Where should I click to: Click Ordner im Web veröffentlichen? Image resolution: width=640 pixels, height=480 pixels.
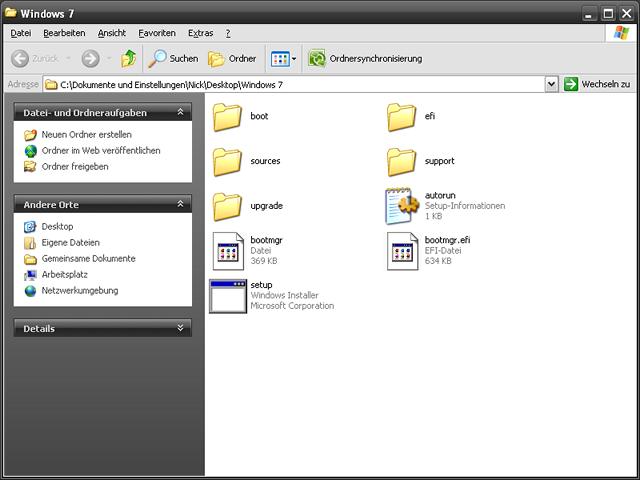101,151
